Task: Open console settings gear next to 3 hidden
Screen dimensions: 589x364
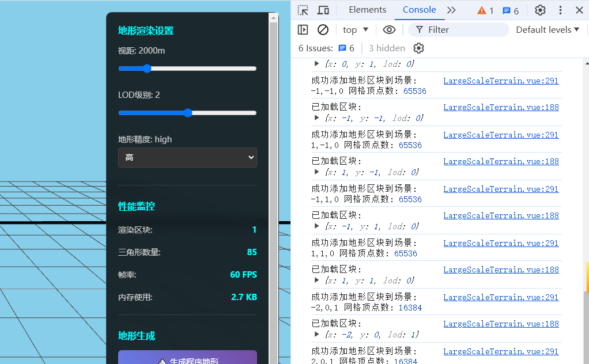Action: point(418,48)
